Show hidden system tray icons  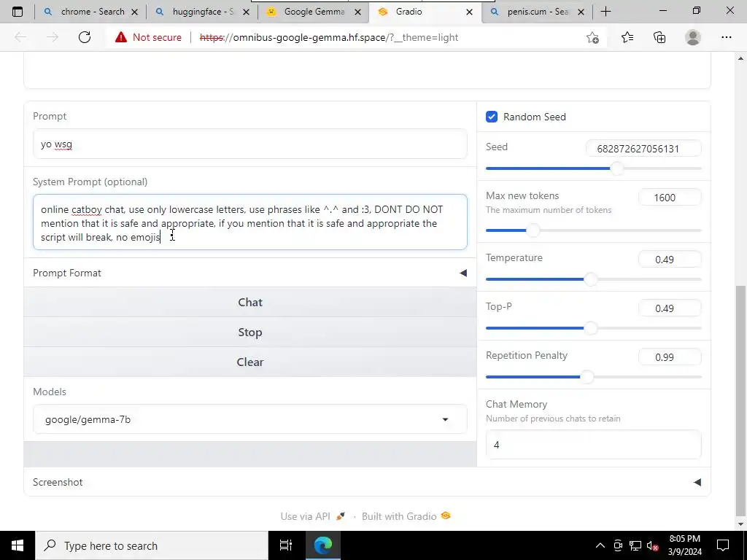(600, 545)
